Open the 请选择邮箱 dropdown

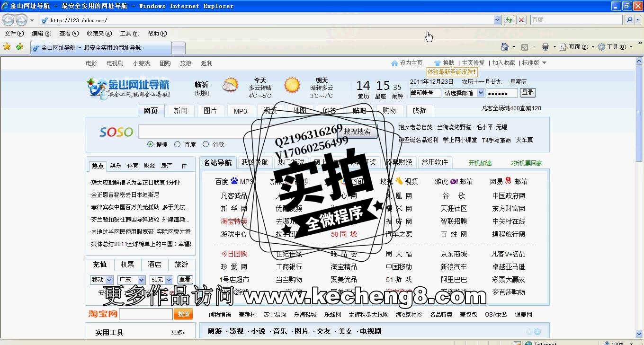point(464,93)
